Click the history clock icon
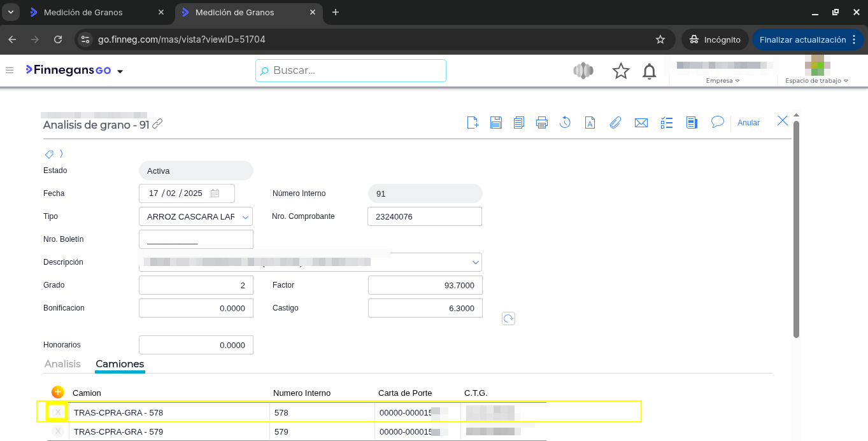 pyautogui.click(x=565, y=123)
